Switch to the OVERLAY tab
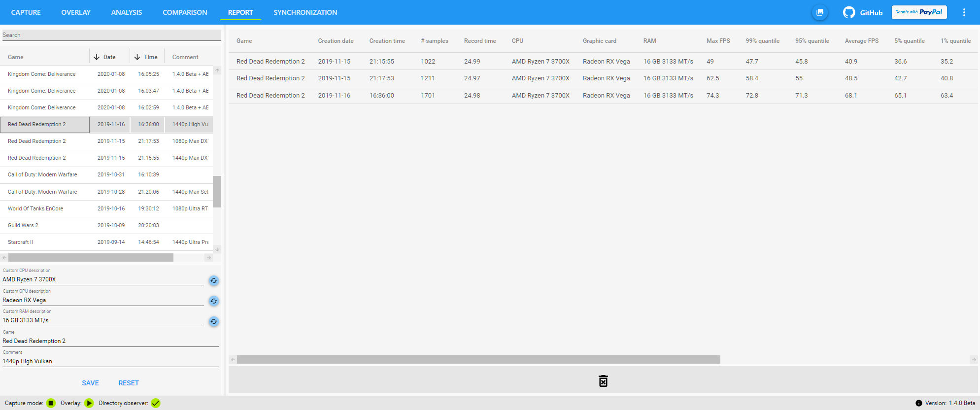The height and width of the screenshot is (410, 980). point(76,12)
